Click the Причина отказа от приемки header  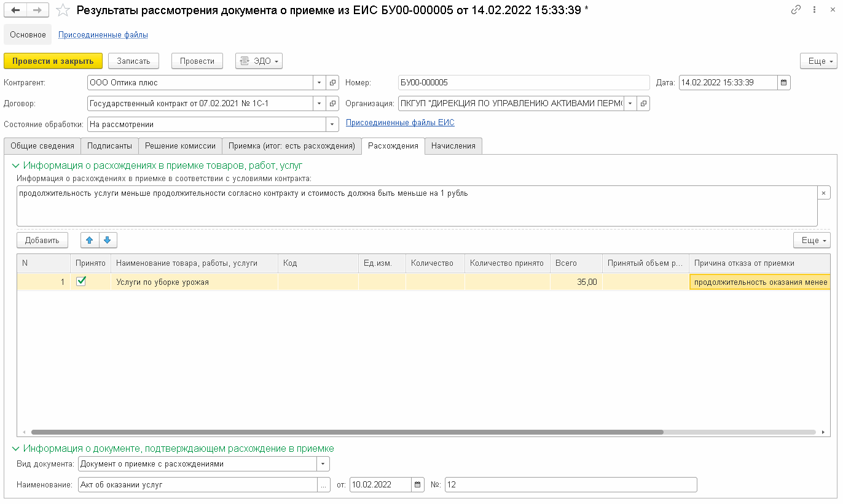click(760, 263)
